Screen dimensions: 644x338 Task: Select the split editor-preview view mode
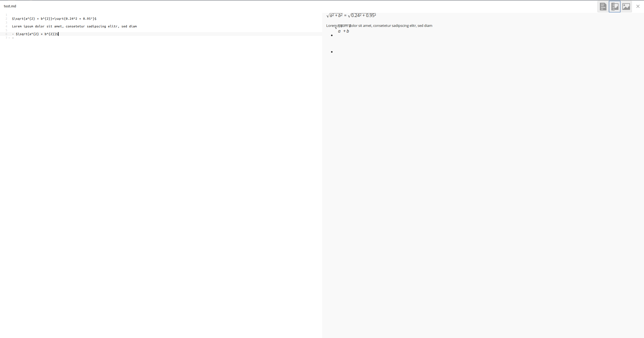(615, 6)
